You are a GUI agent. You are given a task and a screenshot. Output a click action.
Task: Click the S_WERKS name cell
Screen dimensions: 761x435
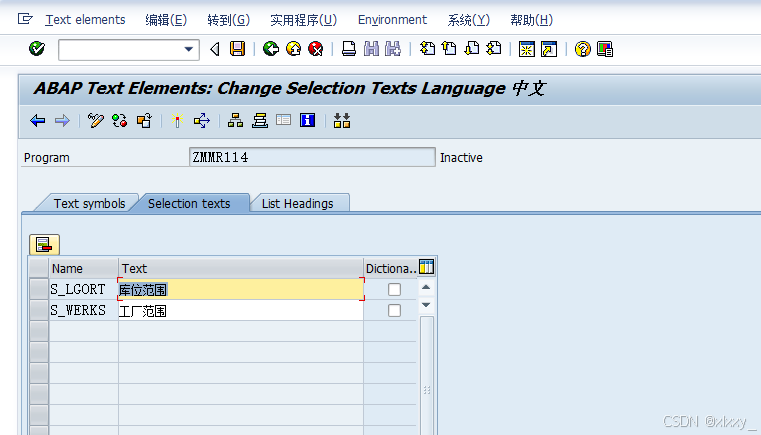pyautogui.click(x=83, y=310)
